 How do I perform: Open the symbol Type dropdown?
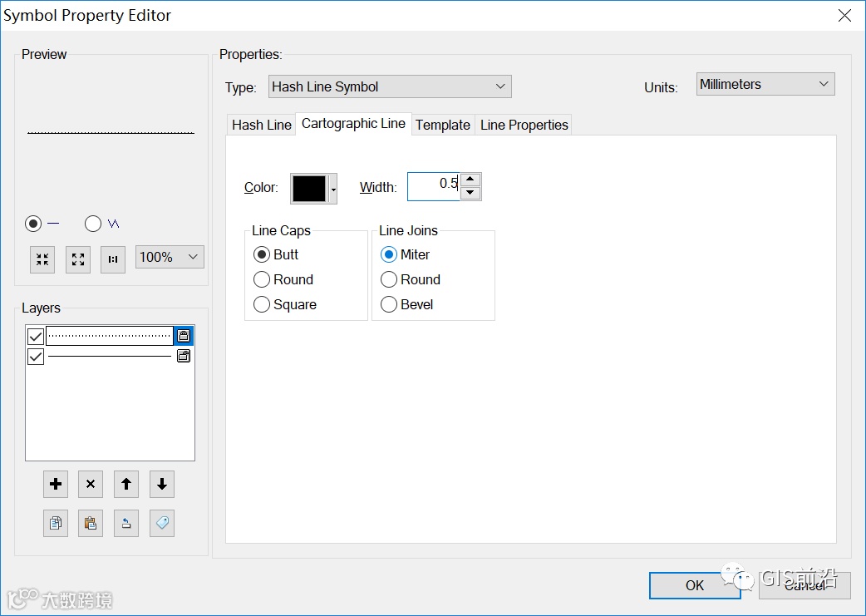[390, 86]
